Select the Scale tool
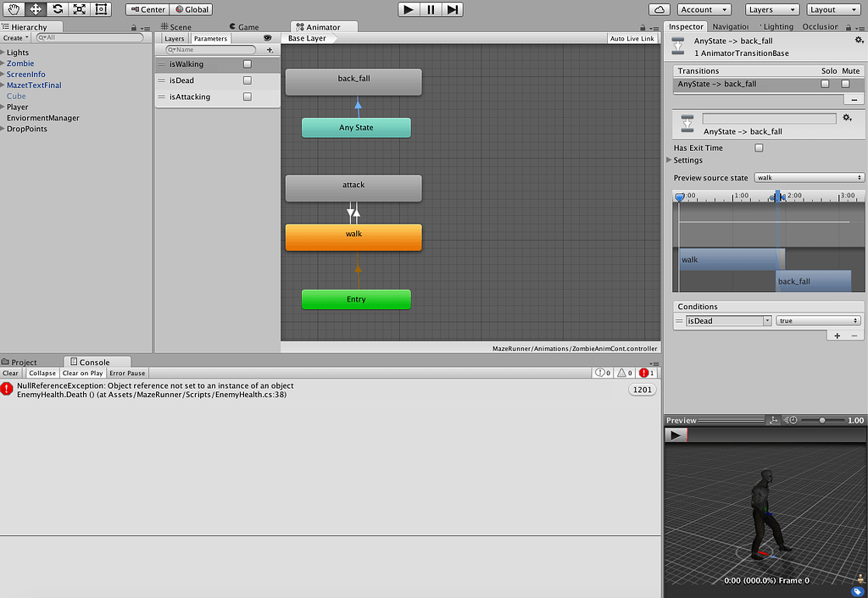This screenshot has height=598, width=868. [81, 8]
